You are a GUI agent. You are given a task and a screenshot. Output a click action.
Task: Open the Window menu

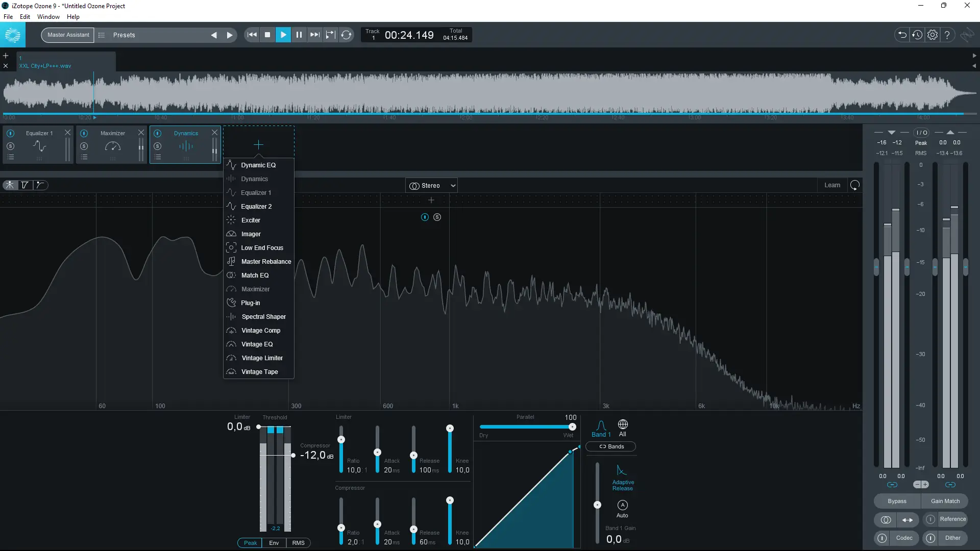tap(48, 17)
